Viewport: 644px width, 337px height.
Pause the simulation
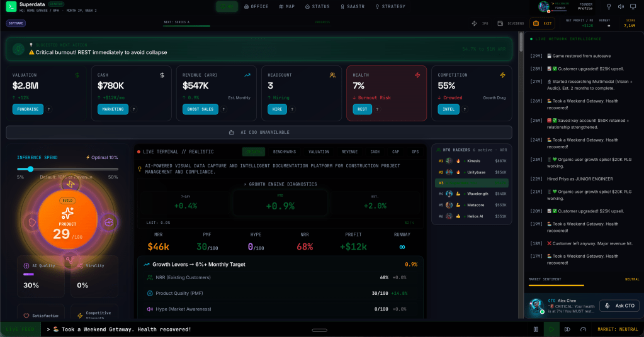536,329
